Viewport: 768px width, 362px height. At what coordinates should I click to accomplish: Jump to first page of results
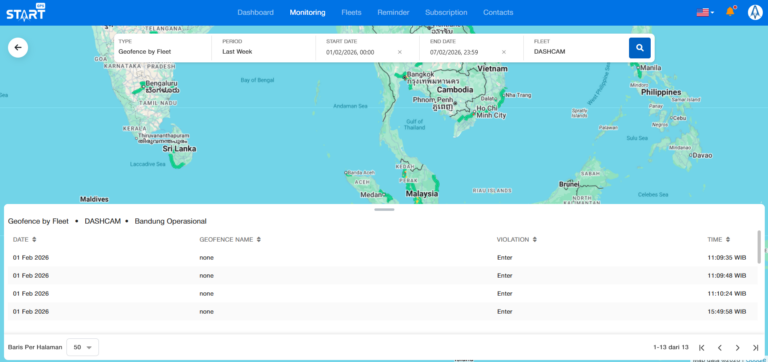coord(701,347)
